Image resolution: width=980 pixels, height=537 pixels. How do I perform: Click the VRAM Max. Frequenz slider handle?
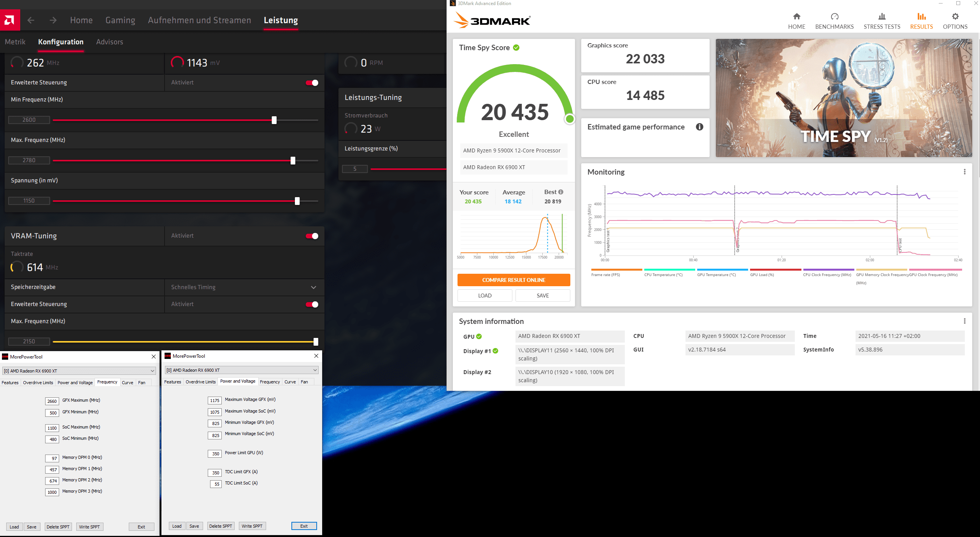[316, 342]
